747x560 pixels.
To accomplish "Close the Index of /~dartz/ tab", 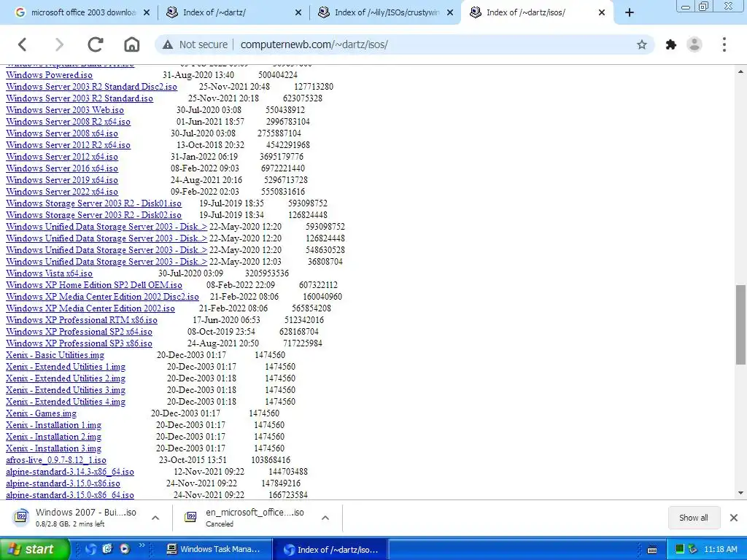I will pyautogui.click(x=298, y=13).
